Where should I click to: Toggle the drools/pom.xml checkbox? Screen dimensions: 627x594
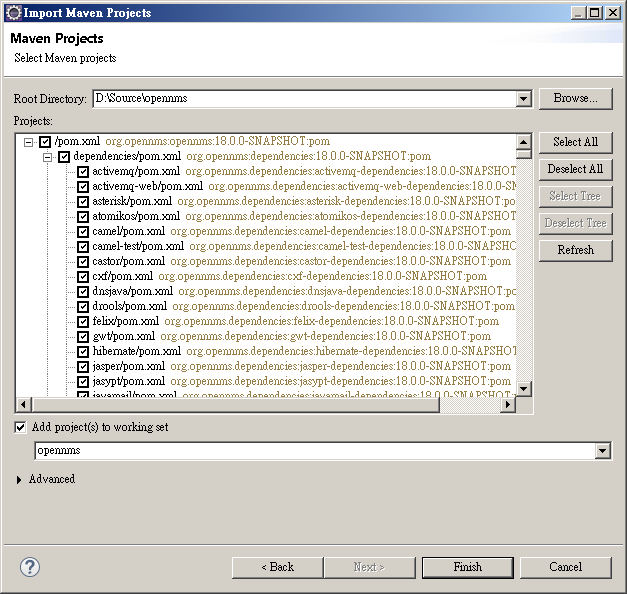tap(83, 306)
